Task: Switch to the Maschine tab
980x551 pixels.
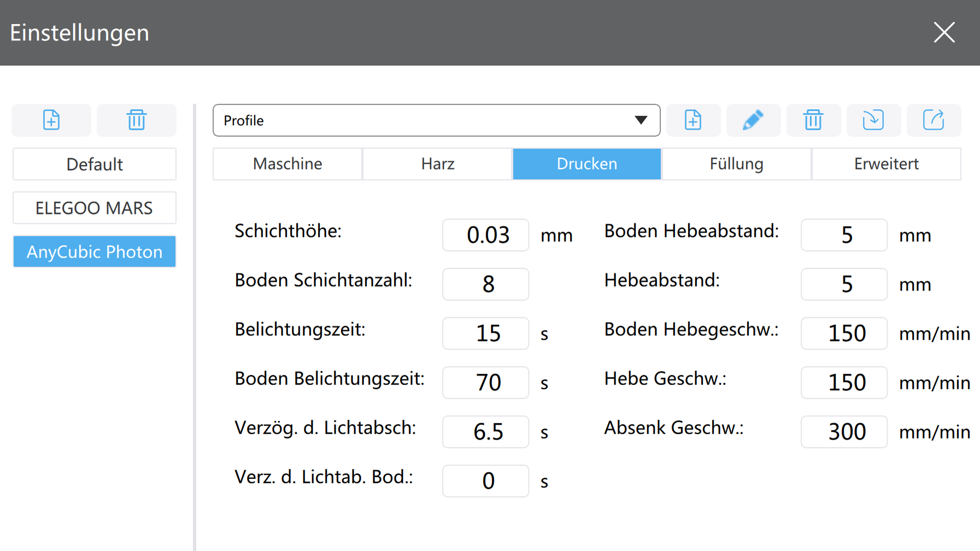Action: (x=287, y=164)
